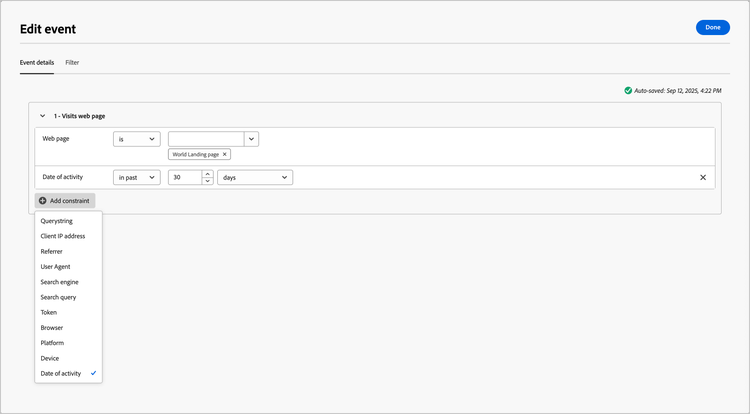The width and height of the screenshot is (750, 414).
Task: Choose Querystring from the constraint menu
Action: click(x=56, y=221)
